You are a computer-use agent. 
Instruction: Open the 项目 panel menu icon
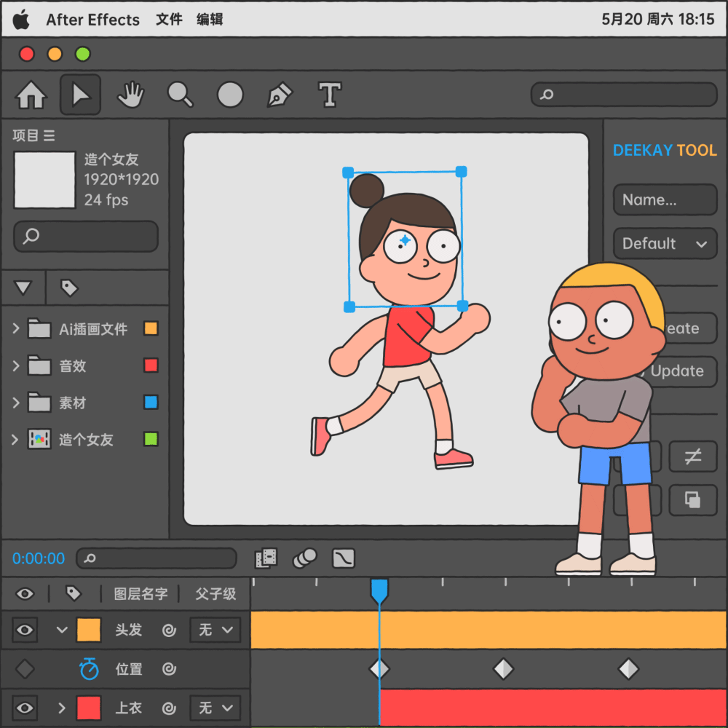coord(50,135)
